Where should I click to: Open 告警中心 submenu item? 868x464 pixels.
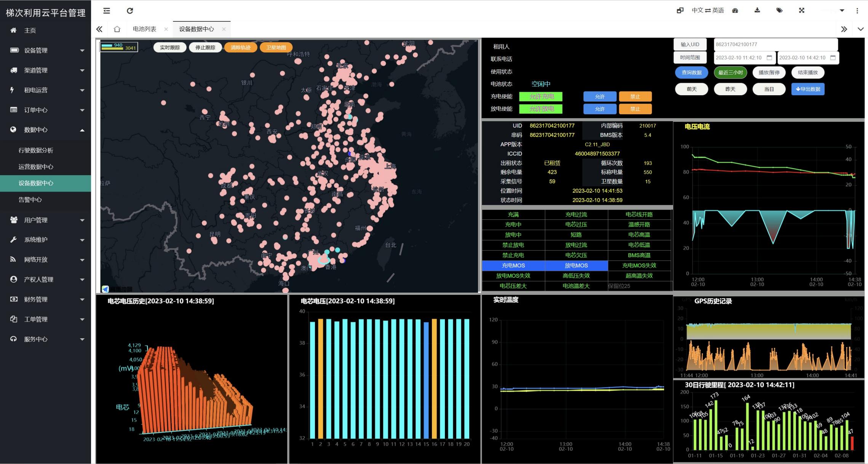pyautogui.click(x=45, y=199)
